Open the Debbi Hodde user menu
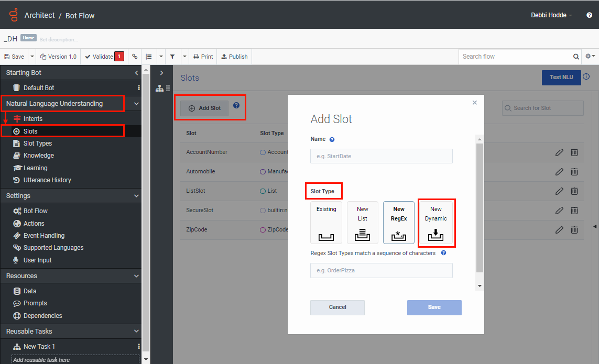 550,15
